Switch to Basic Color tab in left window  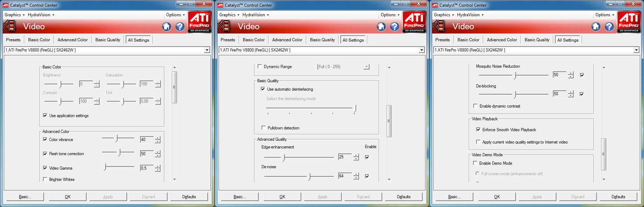tap(39, 40)
